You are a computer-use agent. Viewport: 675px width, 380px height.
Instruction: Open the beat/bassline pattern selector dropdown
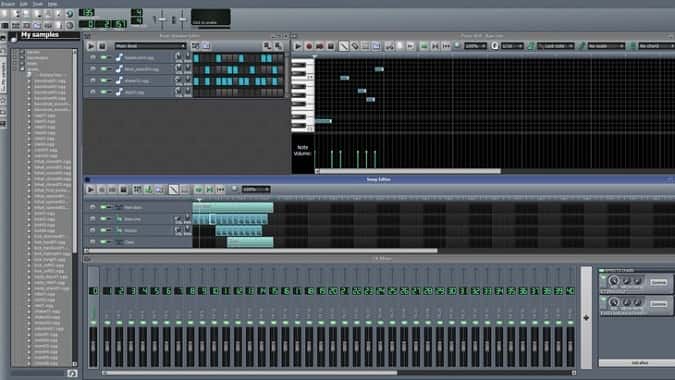pos(150,46)
